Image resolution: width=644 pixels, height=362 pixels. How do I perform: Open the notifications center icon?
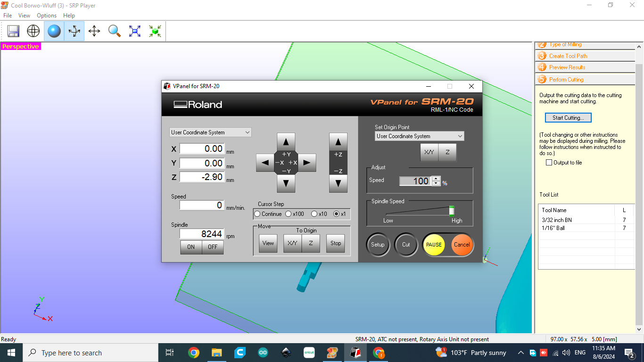[x=629, y=353]
